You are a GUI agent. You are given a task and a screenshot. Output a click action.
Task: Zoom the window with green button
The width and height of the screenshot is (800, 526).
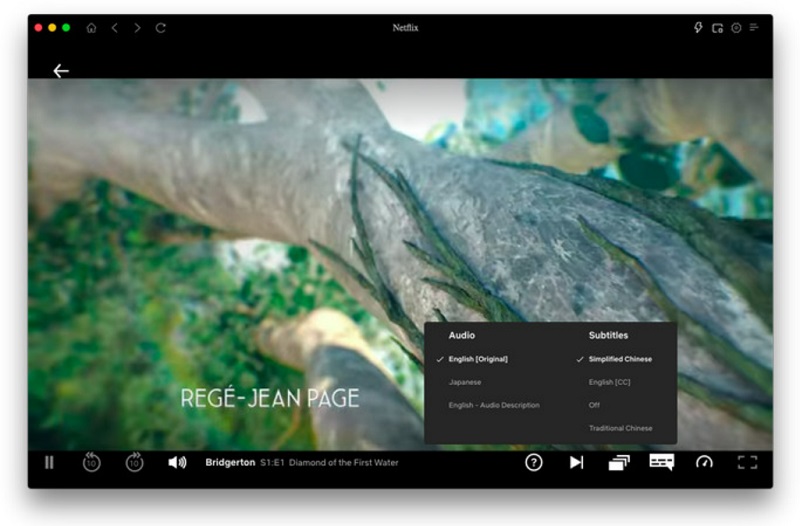66,28
